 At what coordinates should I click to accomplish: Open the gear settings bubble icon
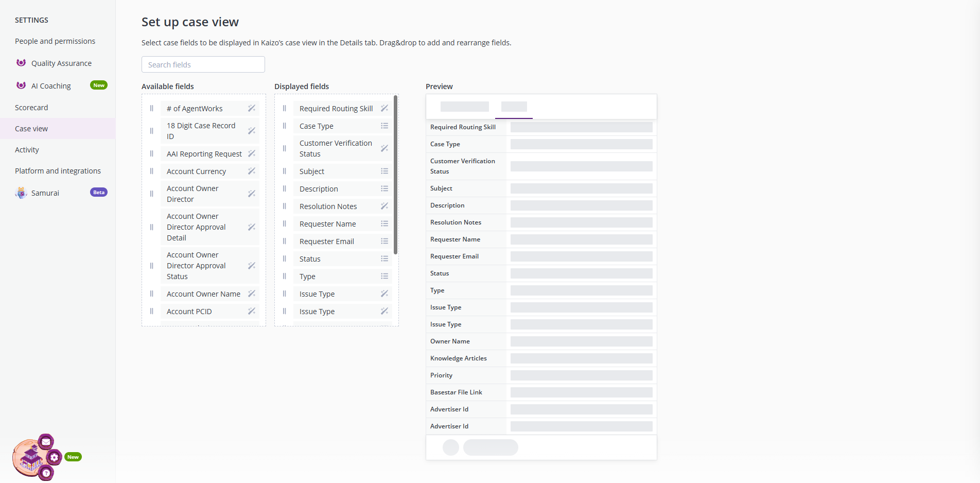54,457
